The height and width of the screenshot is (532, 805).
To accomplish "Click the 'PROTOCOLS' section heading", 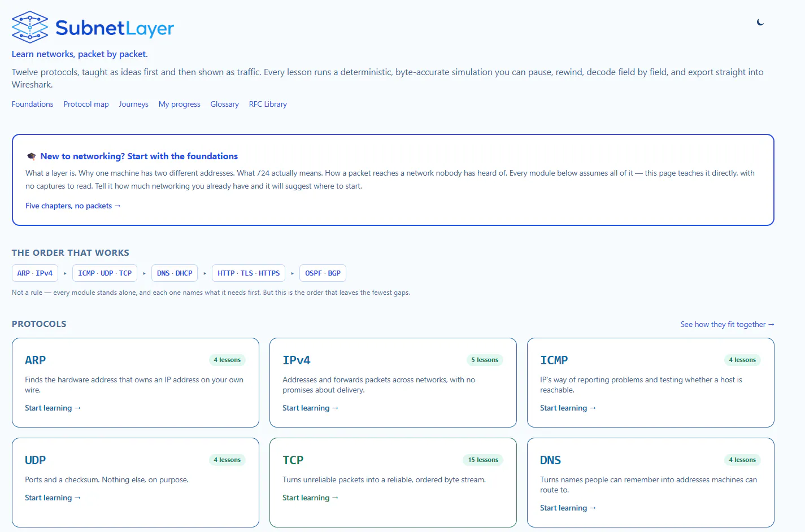I will 39,324.
